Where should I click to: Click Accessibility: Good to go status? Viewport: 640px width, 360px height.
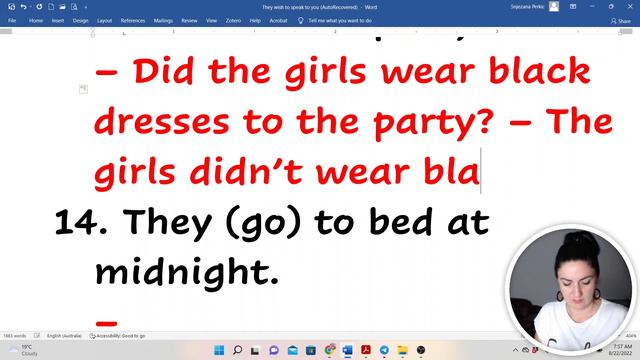pyautogui.click(x=118, y=336)
